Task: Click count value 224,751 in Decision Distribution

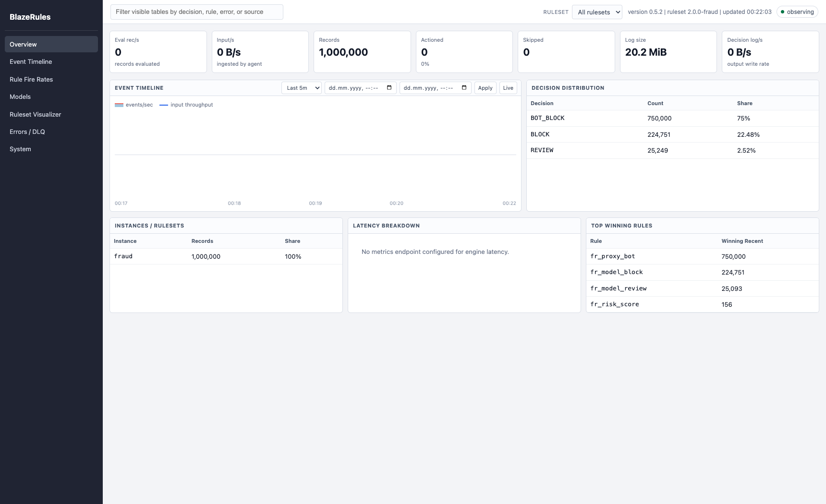Action: [x=659, y=134]
